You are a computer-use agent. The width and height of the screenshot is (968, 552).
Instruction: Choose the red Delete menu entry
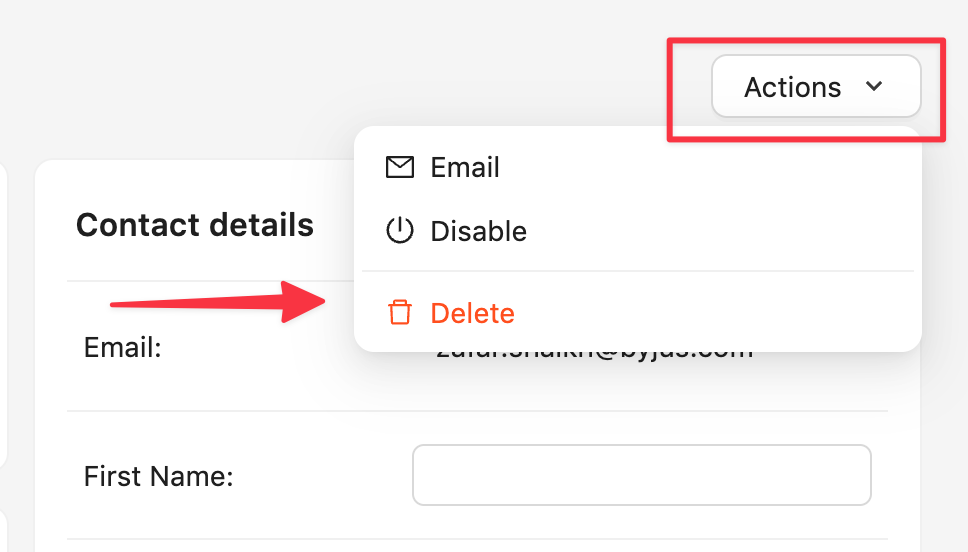pos(472,313)
